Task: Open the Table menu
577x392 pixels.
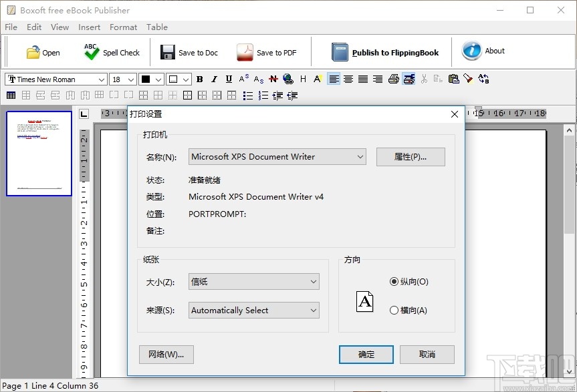Action: point(157,27)
